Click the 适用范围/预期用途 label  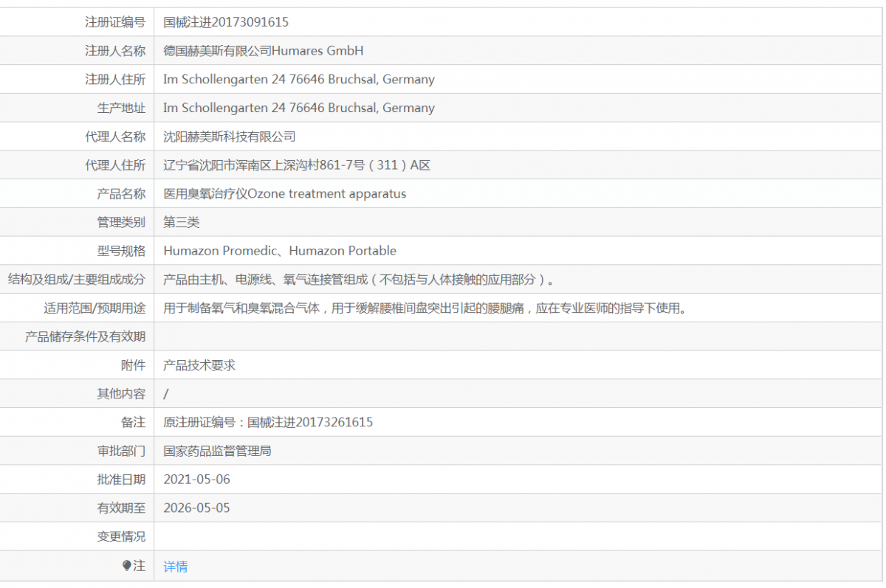coord(95,308)
